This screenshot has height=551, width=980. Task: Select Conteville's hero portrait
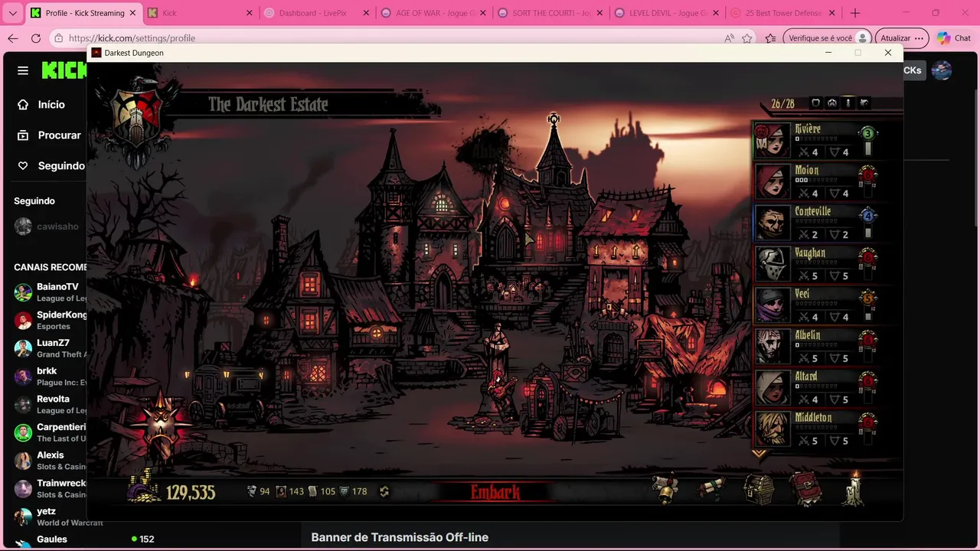tap(772, 223)
